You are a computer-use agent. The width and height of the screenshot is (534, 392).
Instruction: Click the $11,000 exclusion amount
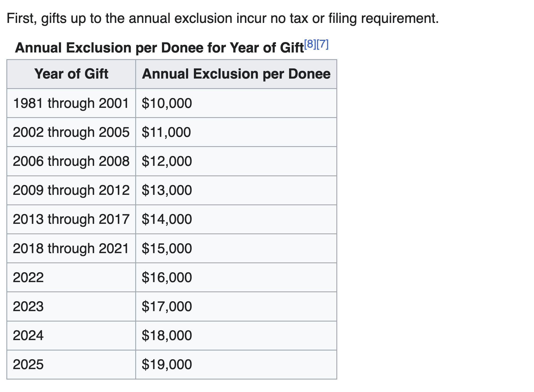pos(166,132)
